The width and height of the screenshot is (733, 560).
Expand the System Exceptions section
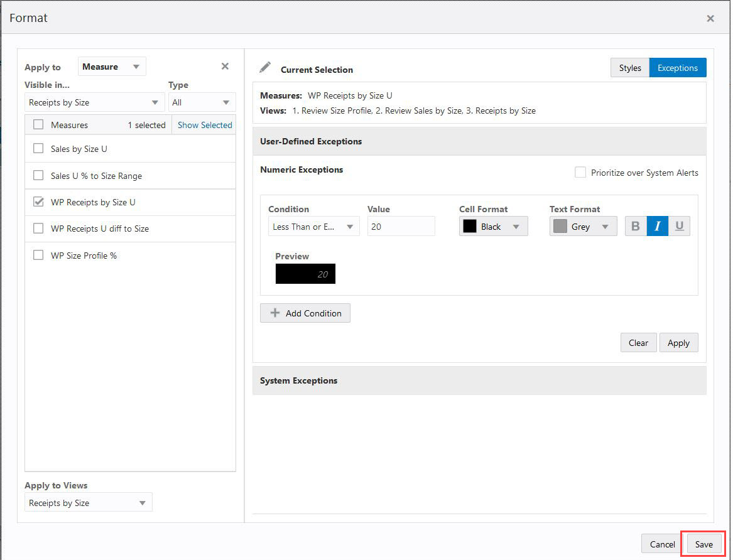(479, 380)
